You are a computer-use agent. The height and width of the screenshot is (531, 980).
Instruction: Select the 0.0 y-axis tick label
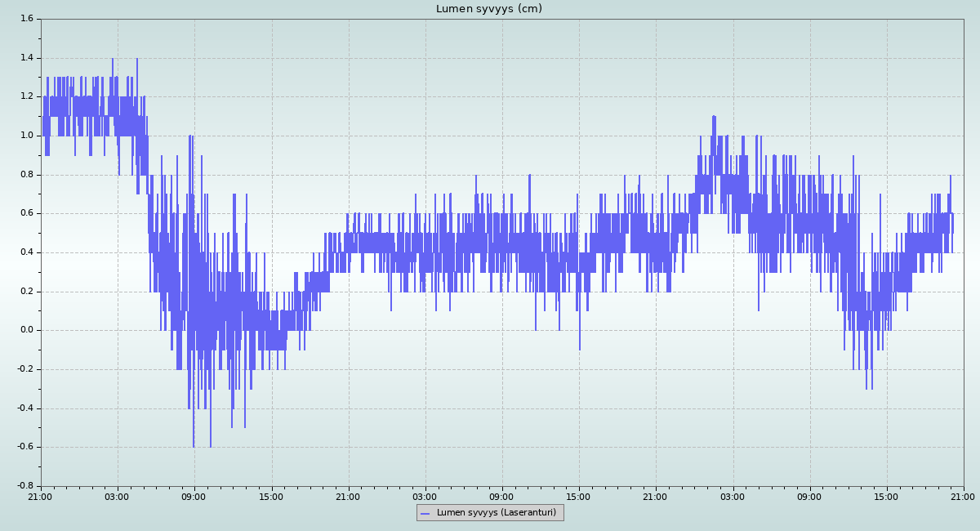(x=26, y=330)
